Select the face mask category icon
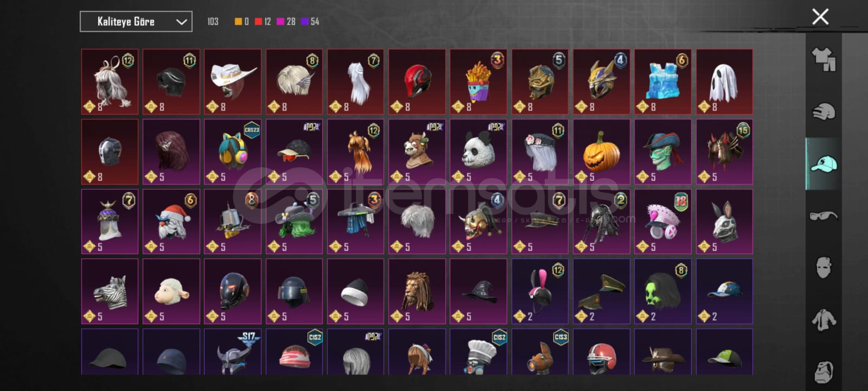This screenshot has height=391, width=868. (x=824, y=268)
